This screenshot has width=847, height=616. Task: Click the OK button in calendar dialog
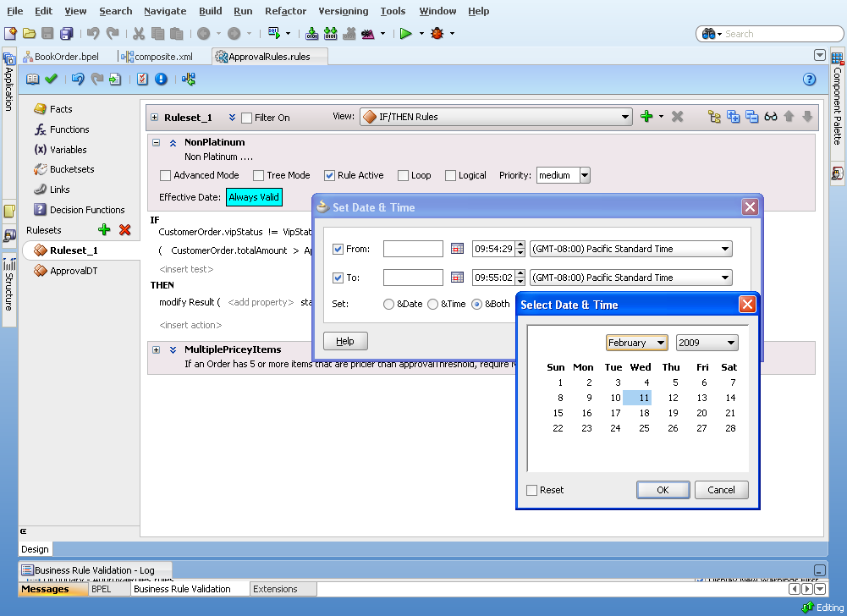point(663,490)
